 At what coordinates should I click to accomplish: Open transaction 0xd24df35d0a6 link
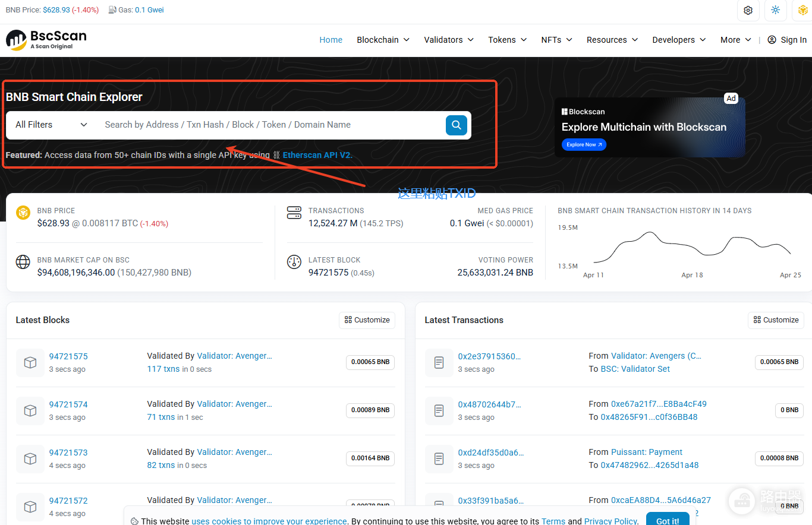pos(491,453)
